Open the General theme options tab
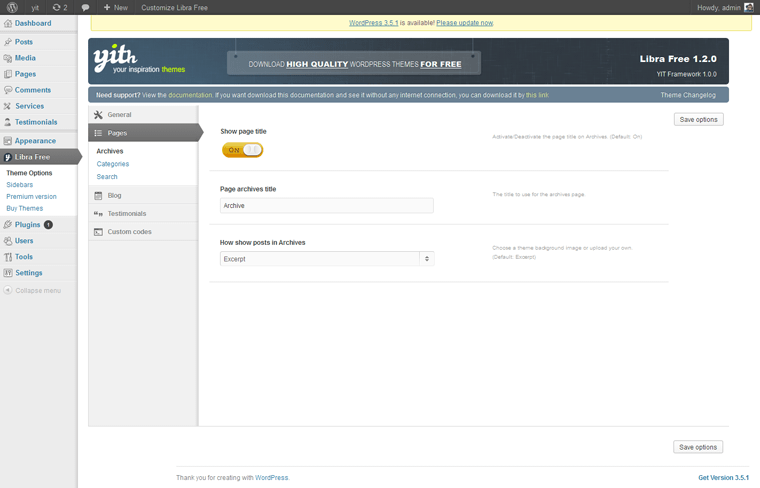This screenshot has width=760, height=488. pos(143,114)
